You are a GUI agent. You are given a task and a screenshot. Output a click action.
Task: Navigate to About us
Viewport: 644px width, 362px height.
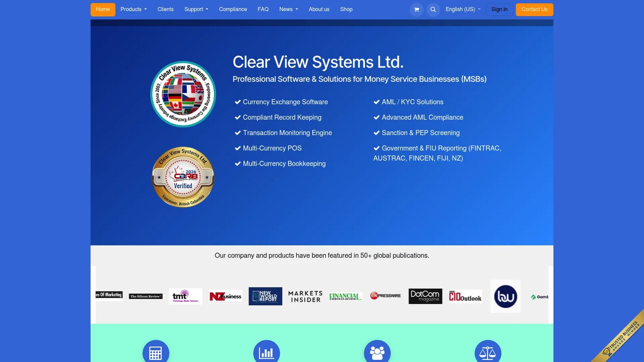point(319,9)
